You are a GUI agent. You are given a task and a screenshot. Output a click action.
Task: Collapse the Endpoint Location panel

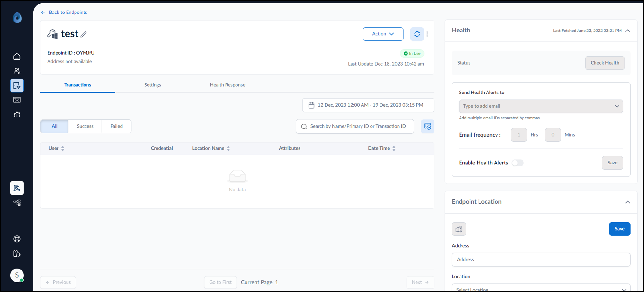click(x=628, y=202)
